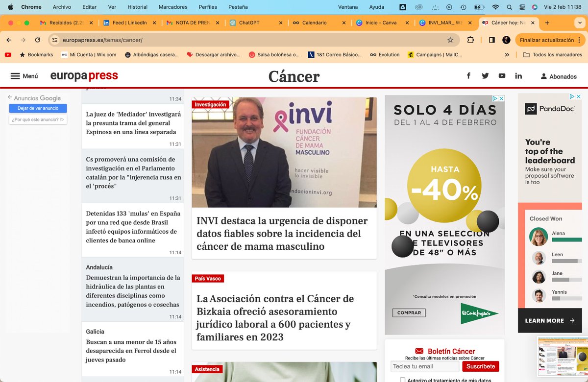The height and width of the screenshot is (382, 588).
Task: Open Albóndigas casera bookmark
Action: pos(151,55)
